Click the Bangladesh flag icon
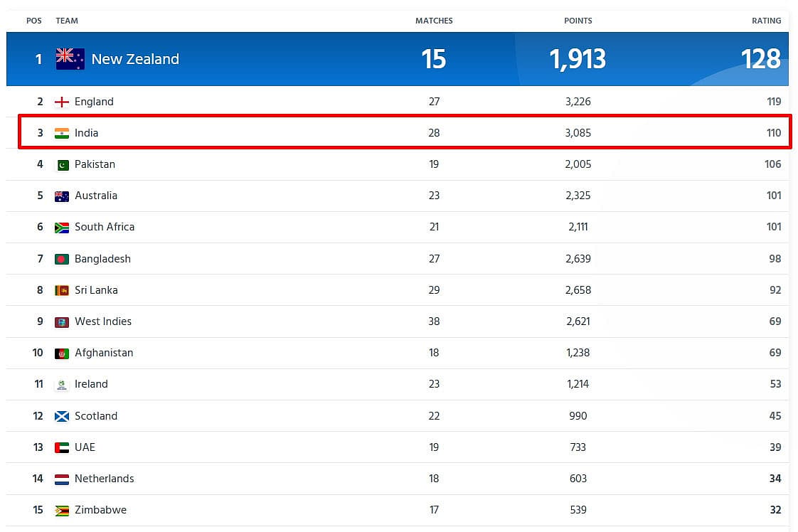Viewport: 798px width, 532px height. [x=62, y=259]
